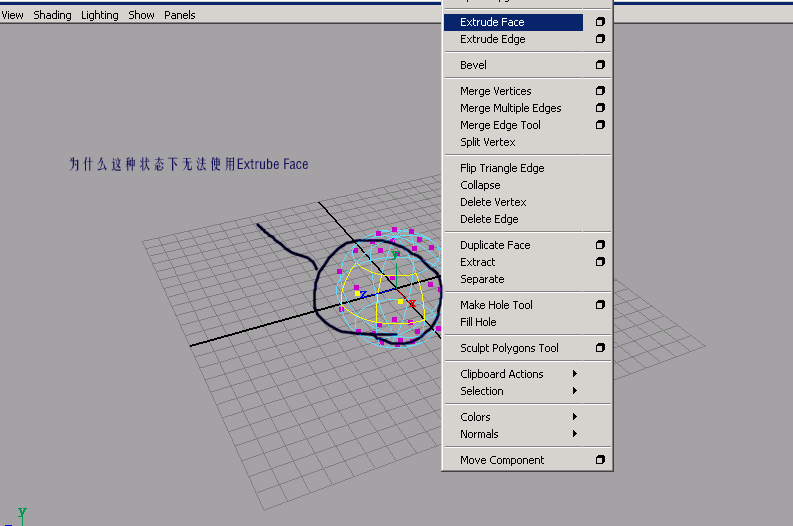Open Extrude Face options box
The height and width of the screenshot is (526, 793).
pos(600,22)
